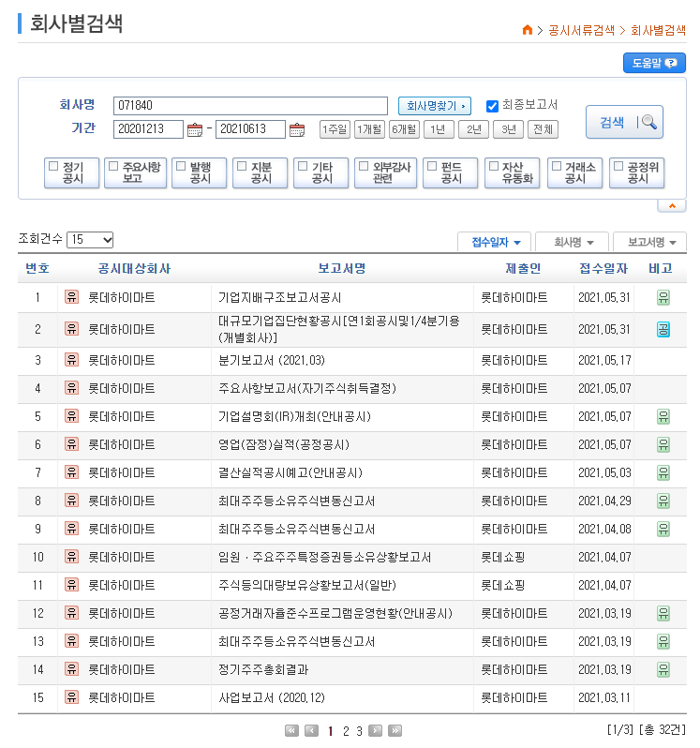The width and height of the screenshot is (700, 748).
Task: Check the 자산유동화 filter
Action: [494, 166]
